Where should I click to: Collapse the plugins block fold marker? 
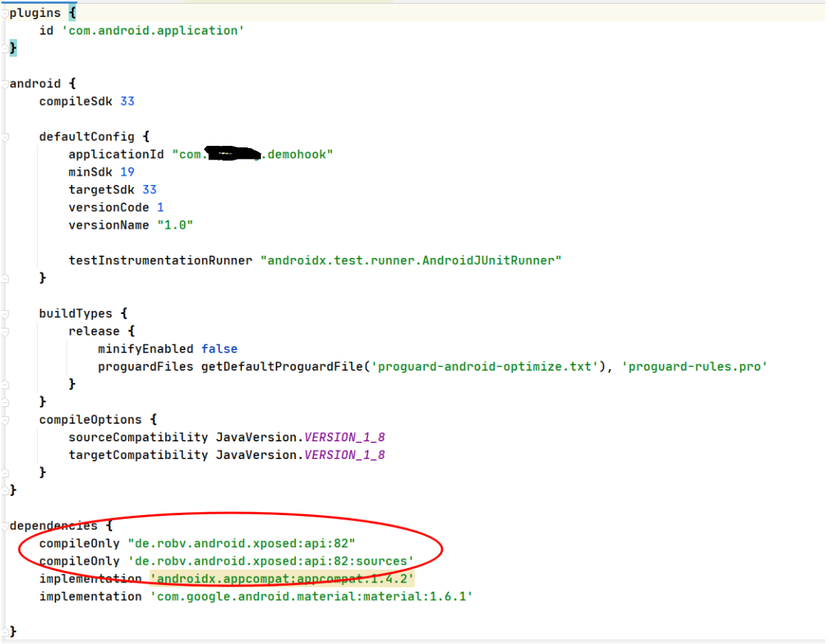click(5, 13)
